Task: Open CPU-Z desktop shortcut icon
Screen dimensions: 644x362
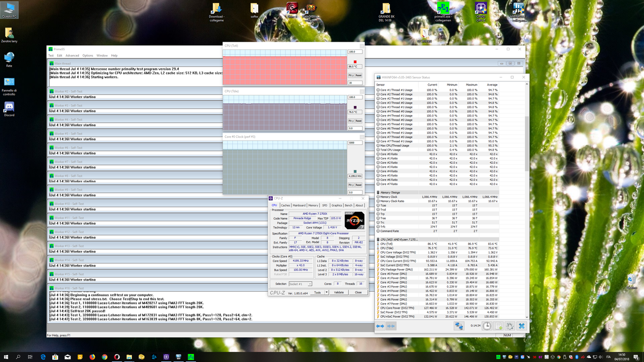Action: tap(480, 12)
